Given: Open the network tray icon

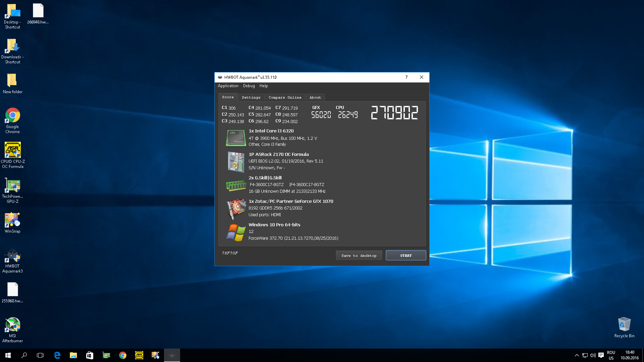Looking at the screenshot, I should [x=585, y=355].
